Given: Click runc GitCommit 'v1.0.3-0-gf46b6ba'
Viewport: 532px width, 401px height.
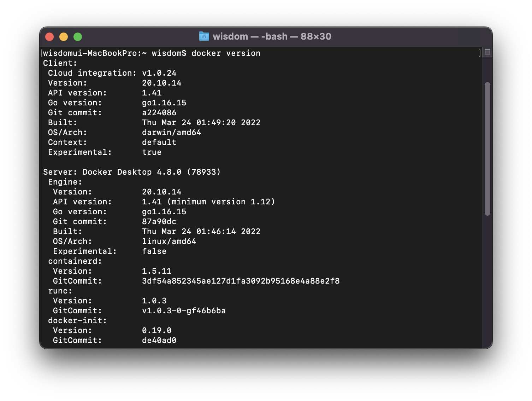Looking at the screenshot, I should click(x=184, y=311).
